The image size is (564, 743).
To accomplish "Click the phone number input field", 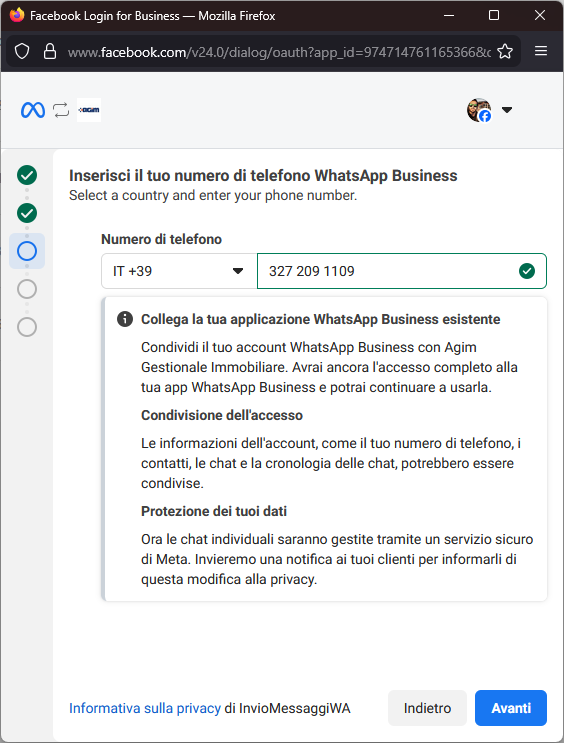I will pos(401,271).
